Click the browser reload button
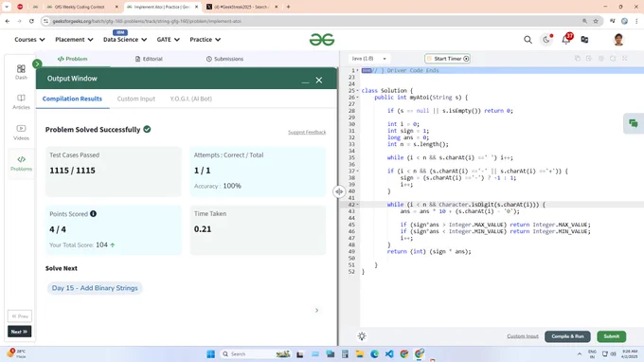The width and height of the screenshot is (644, 362). pyautogui.click(x=31, y=21)
